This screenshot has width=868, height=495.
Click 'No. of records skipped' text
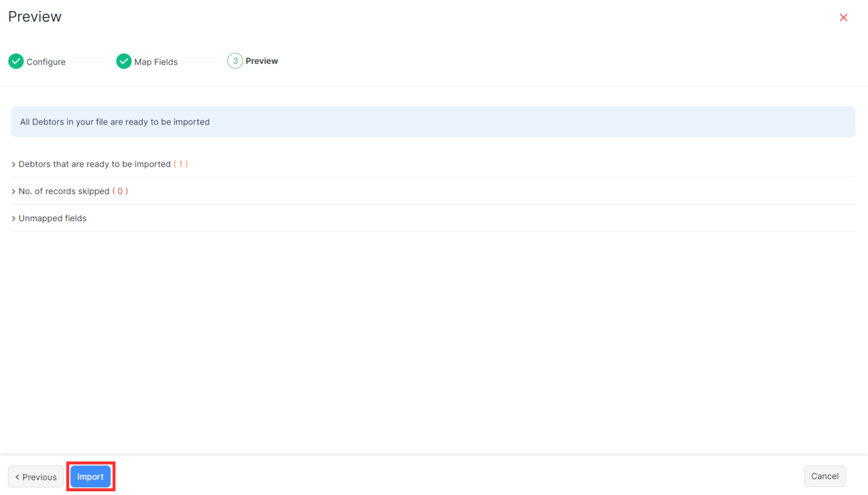(64, 191)
